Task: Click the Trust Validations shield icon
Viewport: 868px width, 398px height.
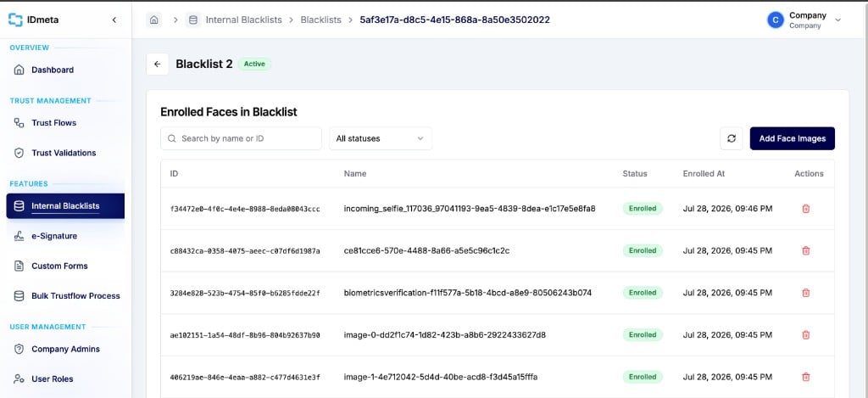Action: [19, 153]
